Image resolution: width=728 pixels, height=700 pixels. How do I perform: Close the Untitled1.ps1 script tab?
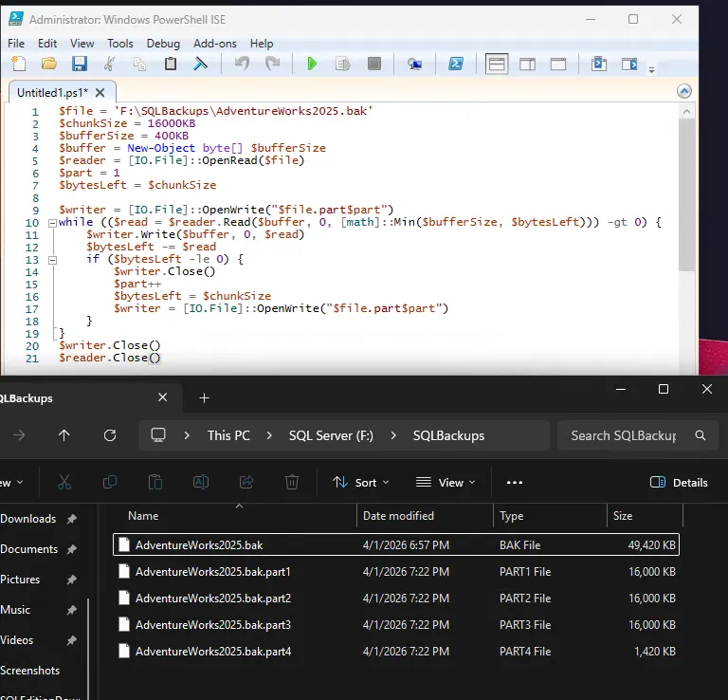[x=100, y=92]
